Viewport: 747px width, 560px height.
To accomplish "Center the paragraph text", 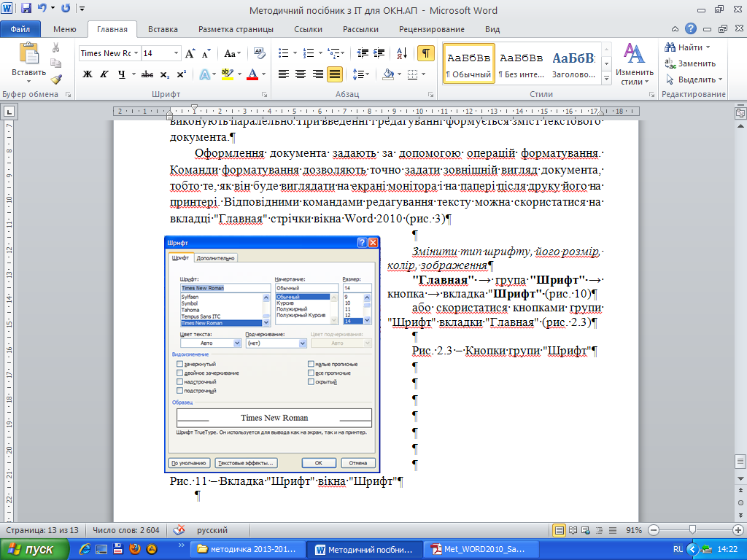I will pos(301,74).
